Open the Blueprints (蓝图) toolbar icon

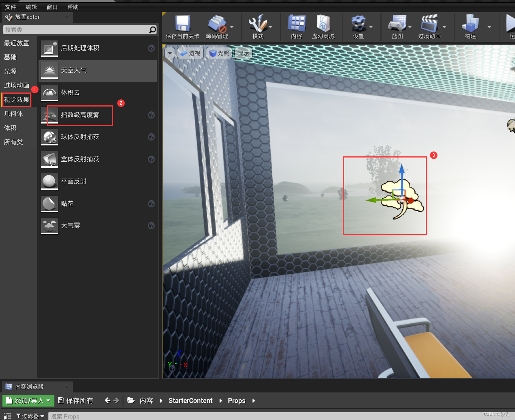[397, 23]
